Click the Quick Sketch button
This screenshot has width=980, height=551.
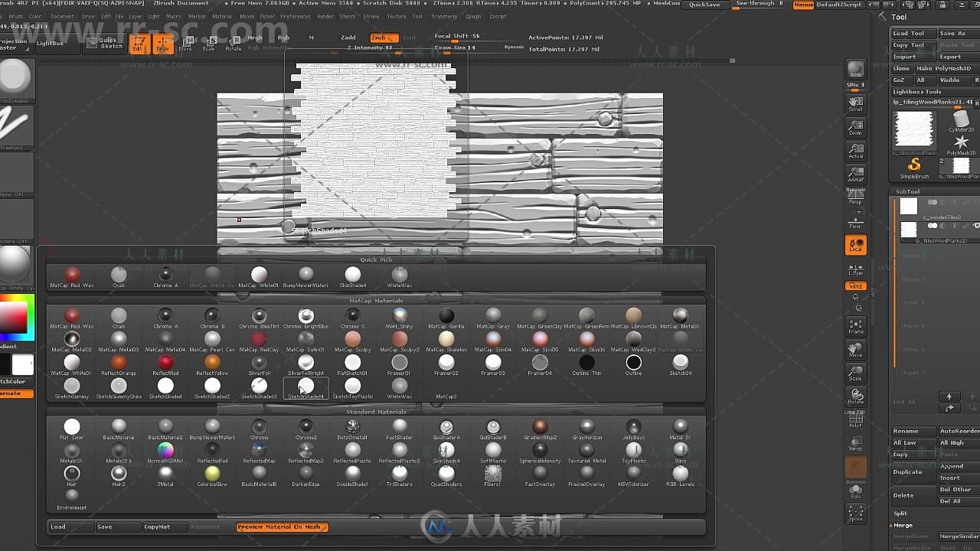pyautogui.click(x=104, y=44)
